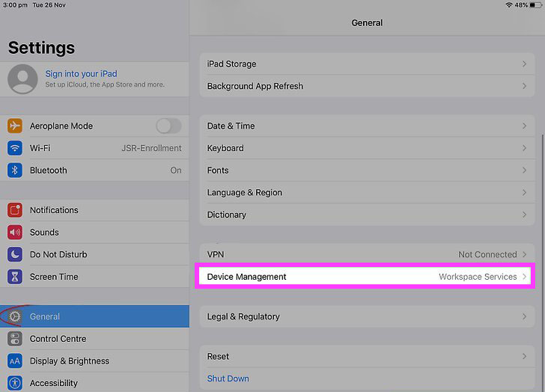Select Sounds in sidebar
Image resolution: width=545 pixels, height=392 pixels.
coord(94,233)
